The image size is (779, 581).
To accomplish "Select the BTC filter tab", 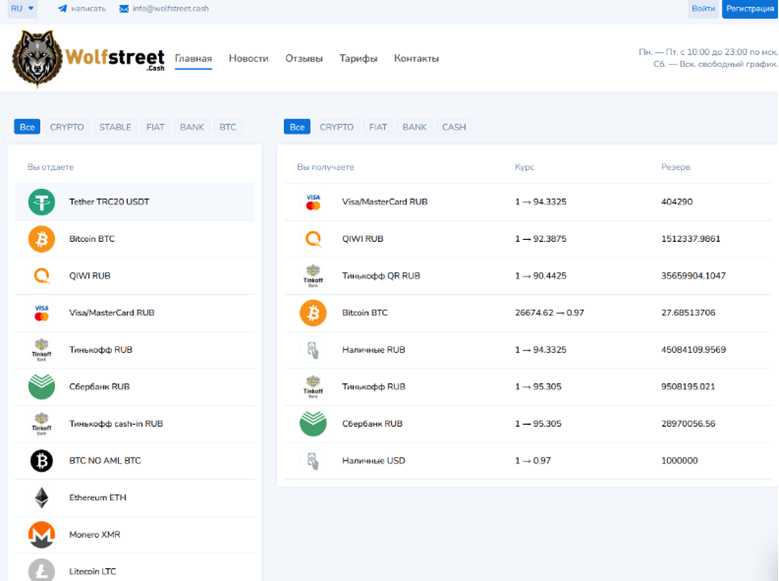I will click(x=228, y=127).
